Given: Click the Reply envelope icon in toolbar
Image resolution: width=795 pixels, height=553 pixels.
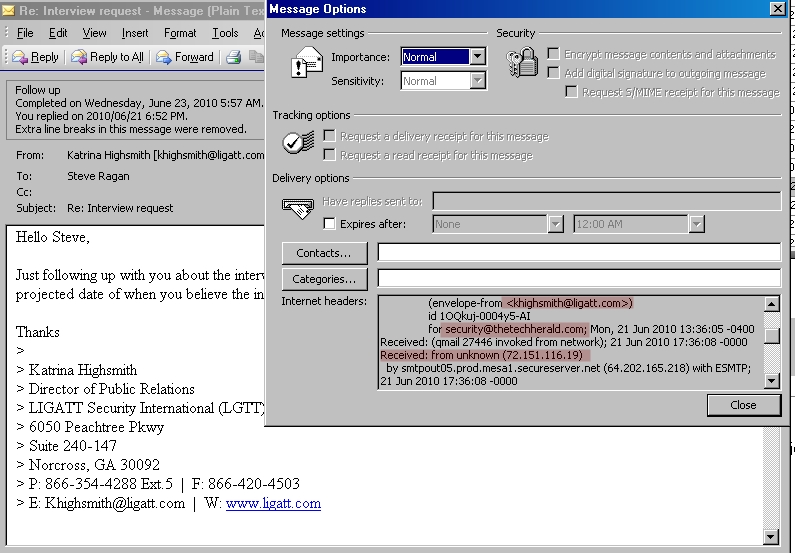Looking at the screenshot, I should (x=20, y=57).
